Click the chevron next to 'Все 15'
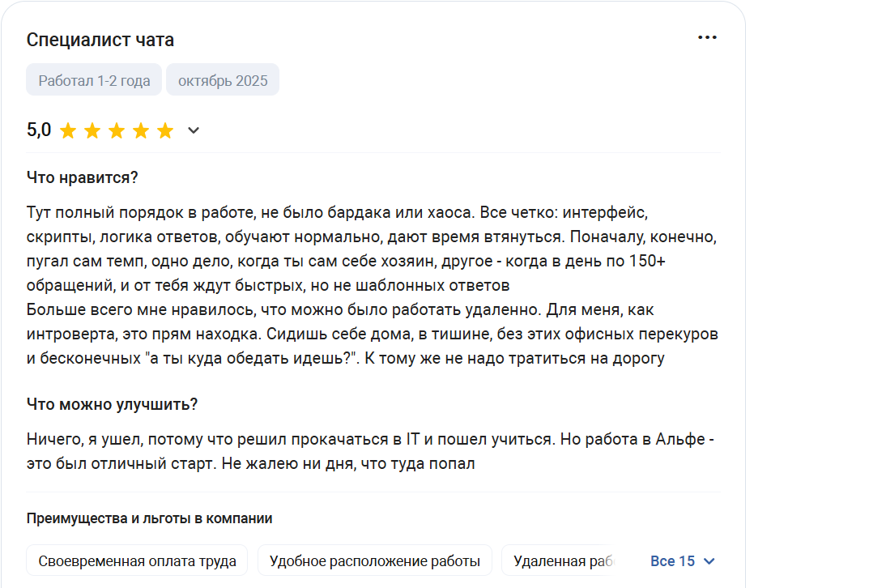This screenshot has width=886, height=588. (709, 561)
